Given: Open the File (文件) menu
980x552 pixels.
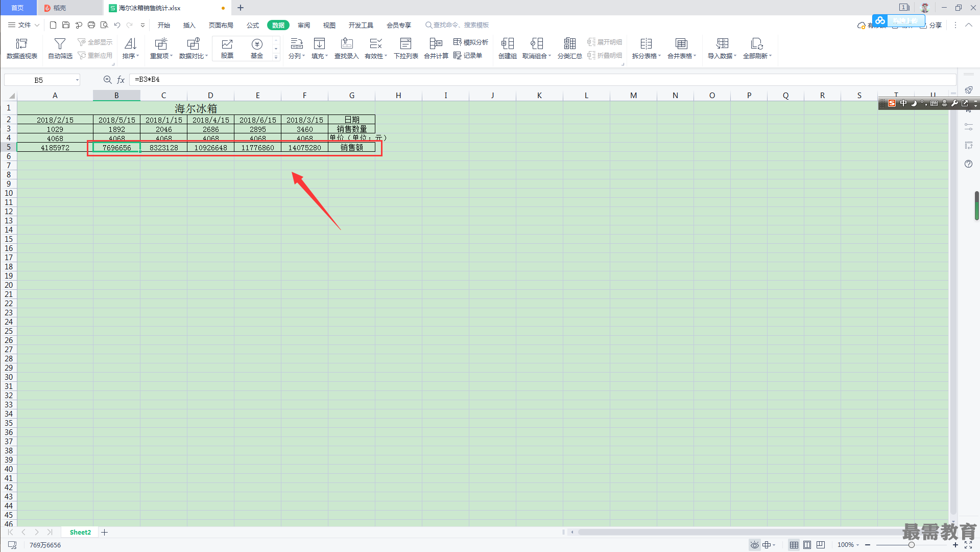Looking at the screenshot, I should pyautogui.click(x=23, y=25).
